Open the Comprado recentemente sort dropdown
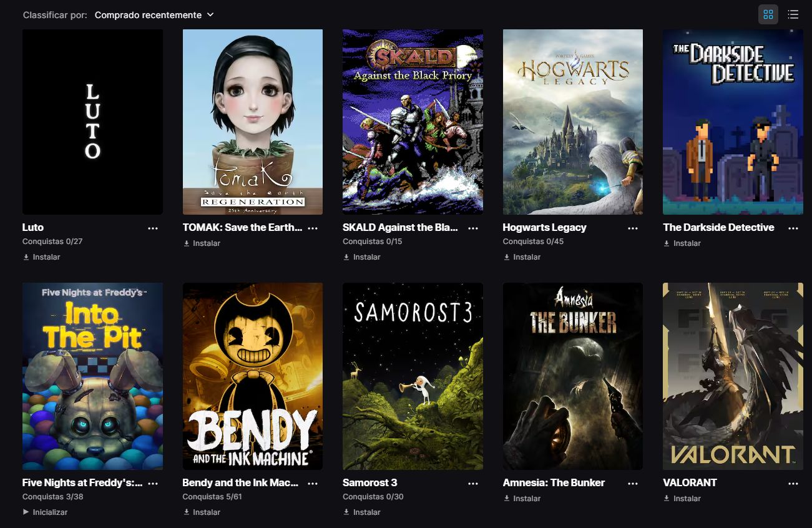 click(154, 14)
